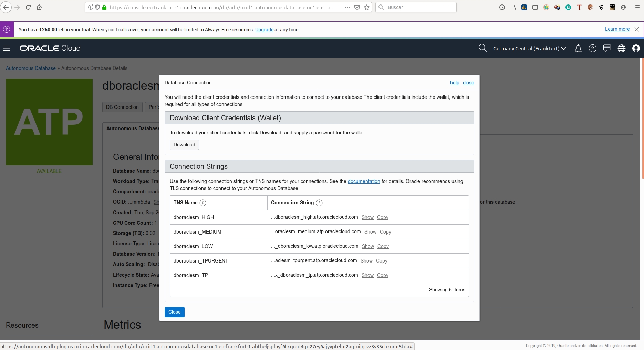Show the dboraclesm_TPURGENT connection string
The height and width of the screenshot is (350, 644).
click(x=366, y=261)
